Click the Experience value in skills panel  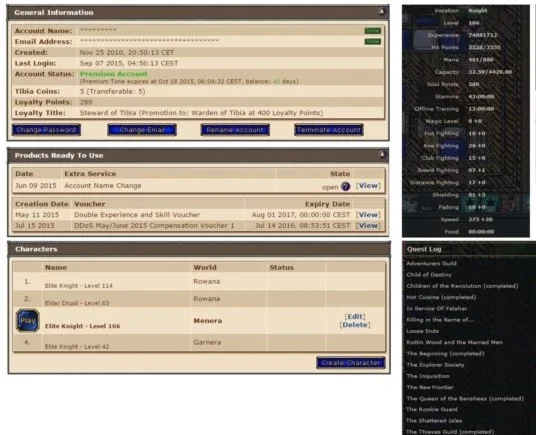tap(483, 35)
